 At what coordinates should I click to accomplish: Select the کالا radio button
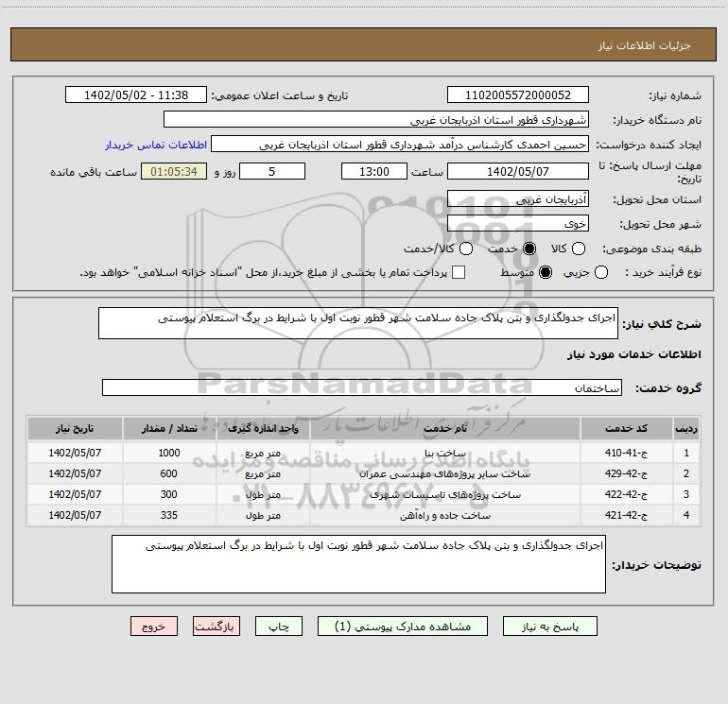click(x=578, y=249)
